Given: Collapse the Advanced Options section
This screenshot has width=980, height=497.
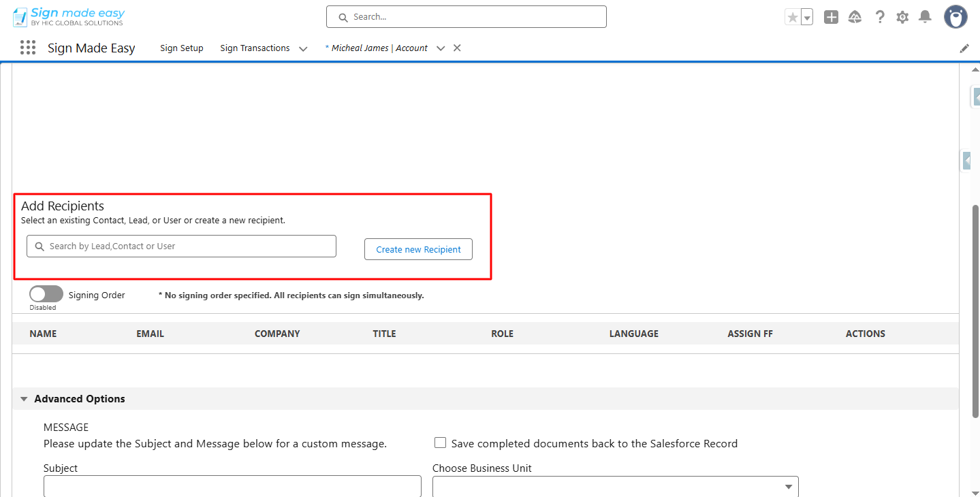Looking at the screenshot, I should tap(24, 398).
